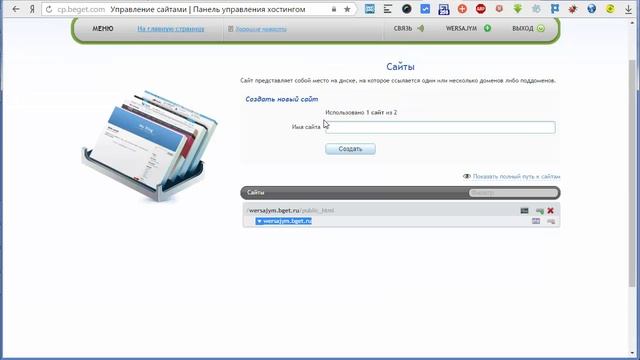Select the wersajym.bget.ru/public_html site row
640x360 pixels.
pyautogui.click(x=401, y=211)
